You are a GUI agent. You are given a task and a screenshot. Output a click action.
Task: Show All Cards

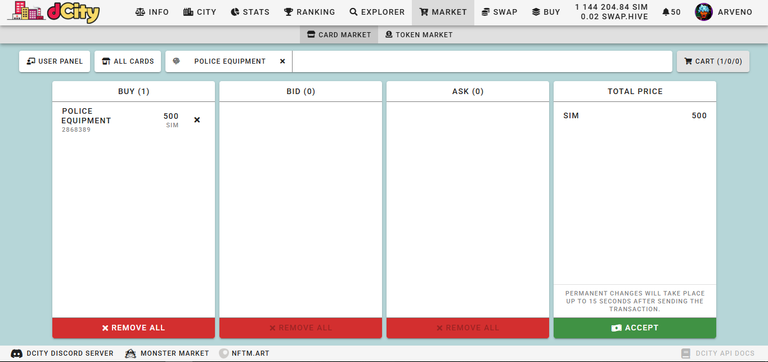127,61
